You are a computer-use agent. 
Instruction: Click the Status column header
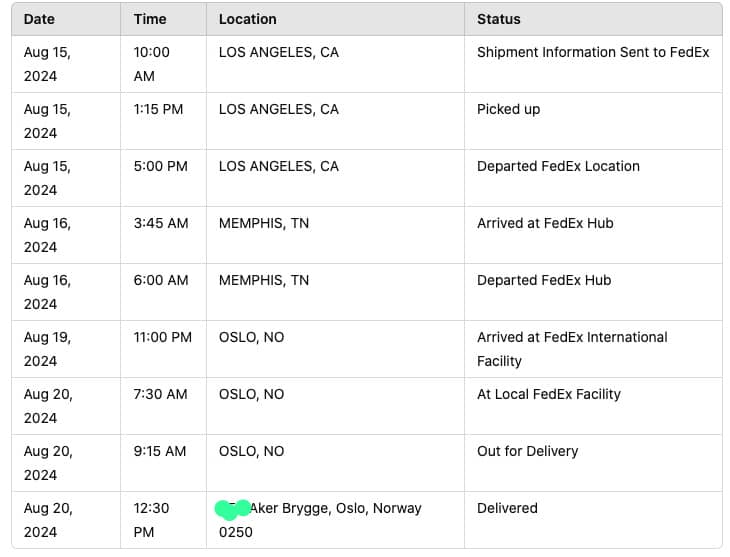tap(498, 19)
